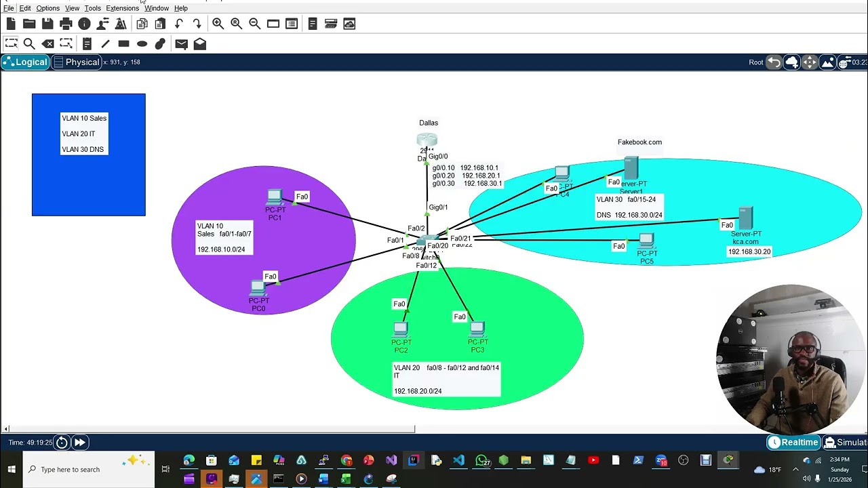Launch the Activity Wizard icon
The width and height of the screenshot is (868, 488).
[102, 24]
